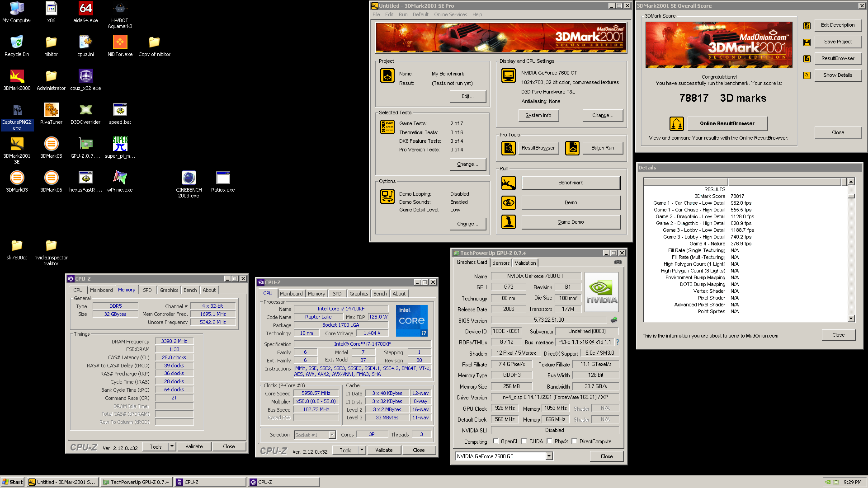
Task: Open Online Services menu in 3DMark2001
Action: point(450,14)
